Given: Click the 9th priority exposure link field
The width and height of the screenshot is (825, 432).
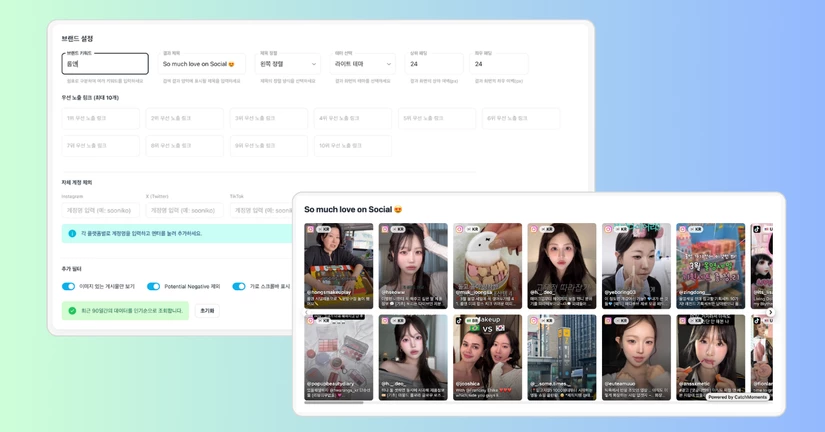Looking at the screenshot, I should pos(269,146).
